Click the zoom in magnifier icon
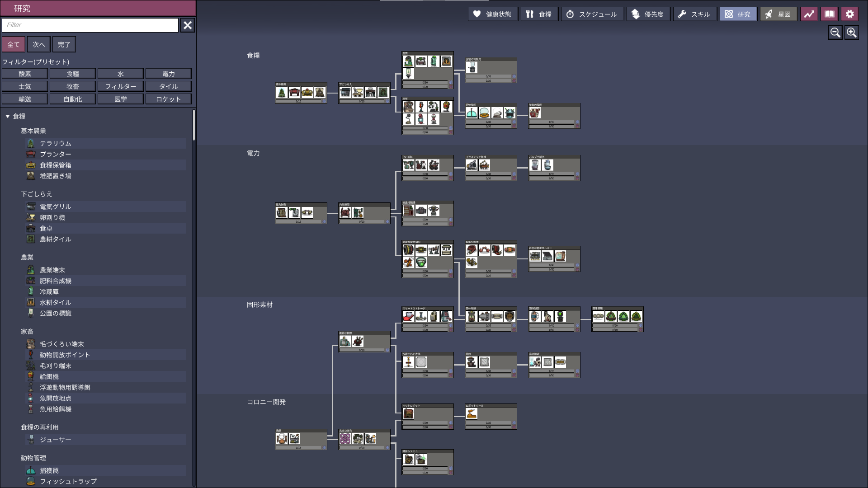This screenshot has height=488, width=868. (x=852, y=33)
